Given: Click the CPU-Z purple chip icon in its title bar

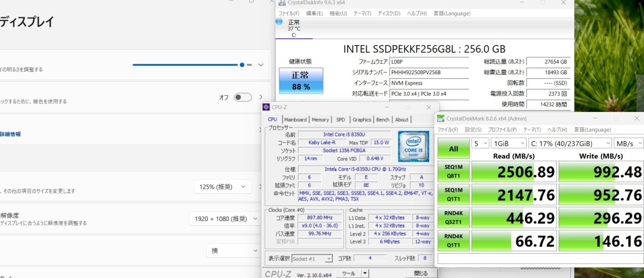Looking at the screenshot, I should [266, 107].
